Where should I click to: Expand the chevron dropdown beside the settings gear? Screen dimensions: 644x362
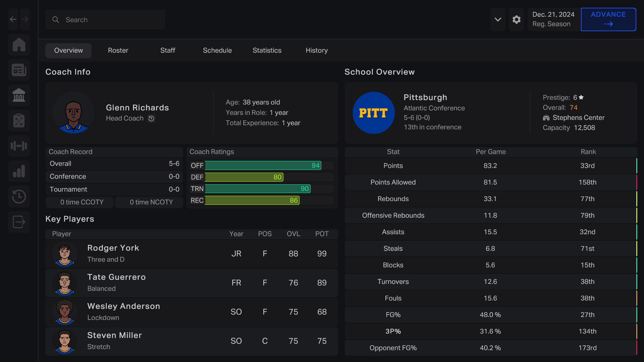click(498, 19)
